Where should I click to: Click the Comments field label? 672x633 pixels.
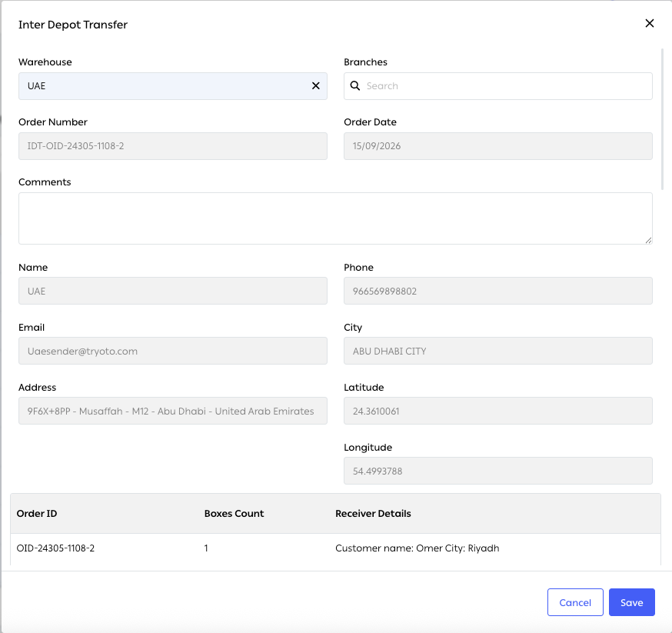tap(45, 182)
